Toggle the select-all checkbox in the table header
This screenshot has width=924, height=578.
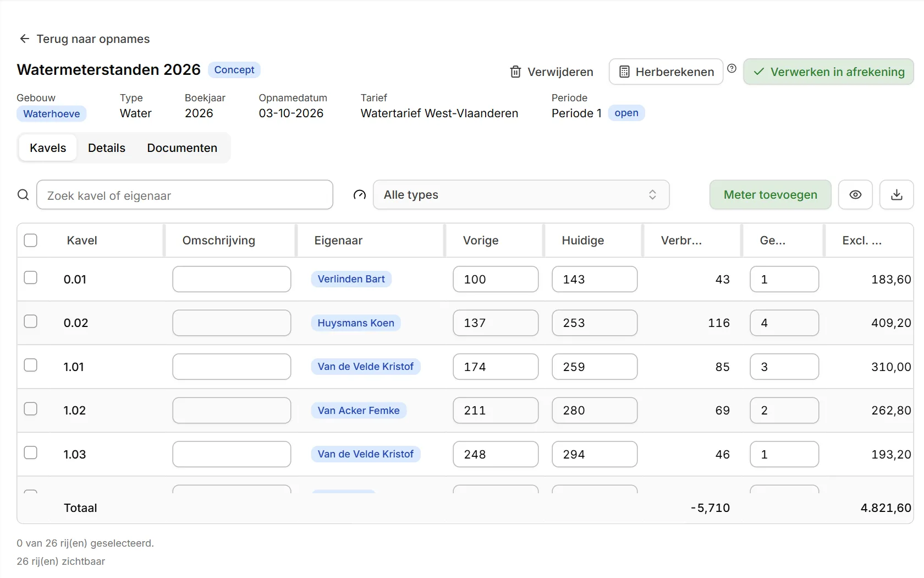pos(31,240)
